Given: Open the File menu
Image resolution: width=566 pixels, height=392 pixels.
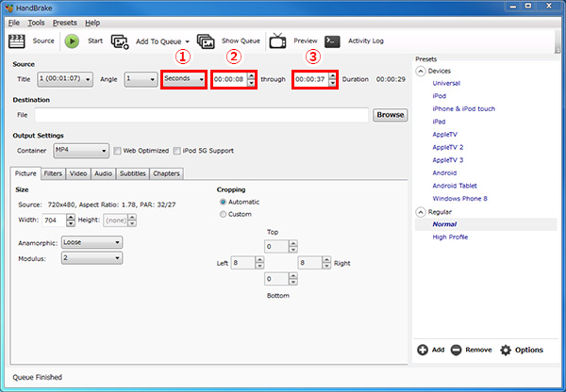Looking at the screenshot, I should tap(14, 23).
